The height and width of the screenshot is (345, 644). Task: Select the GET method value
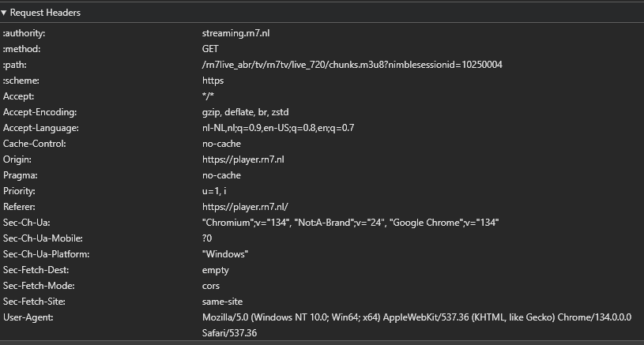click(x=210, y=49)
